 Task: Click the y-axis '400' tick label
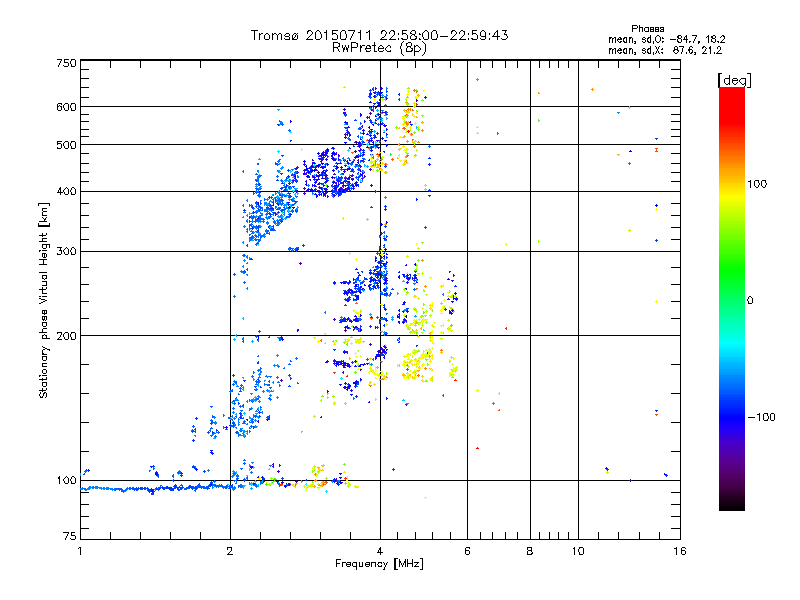tap(66, 192)
